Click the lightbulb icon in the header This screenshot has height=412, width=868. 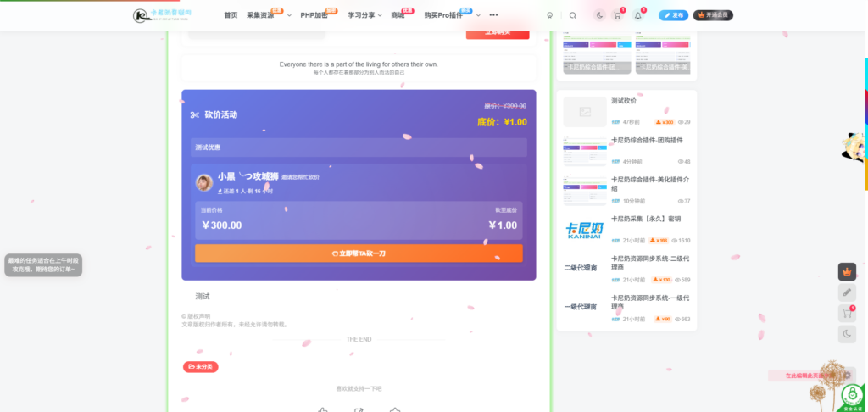549,15
